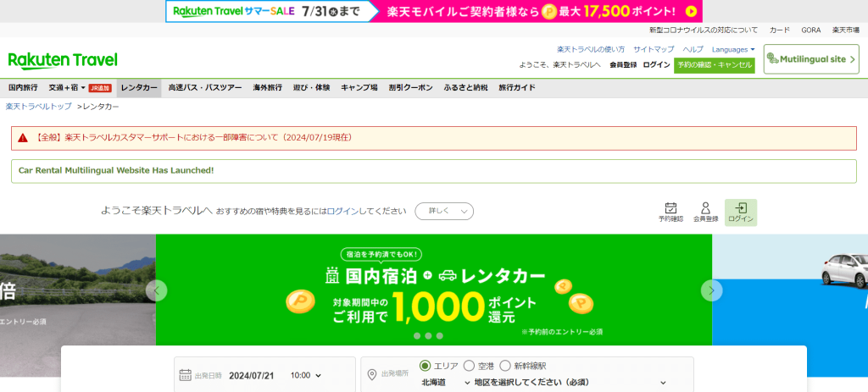Expand the 詳しく button
The image size is (868, 392).
(444, 211)
